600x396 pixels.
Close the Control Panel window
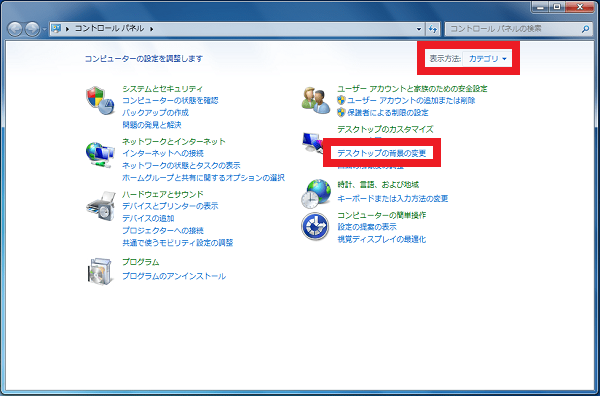point(580,7)
